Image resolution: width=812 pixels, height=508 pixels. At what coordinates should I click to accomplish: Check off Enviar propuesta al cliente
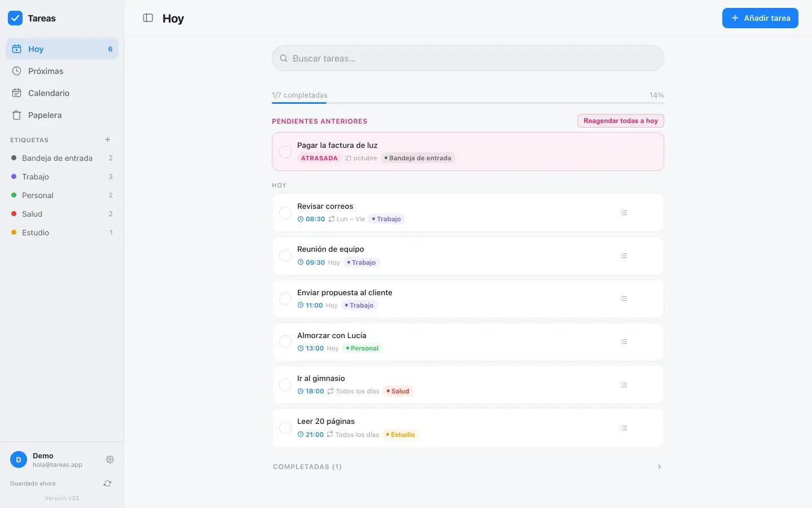(x=285, y=299)
